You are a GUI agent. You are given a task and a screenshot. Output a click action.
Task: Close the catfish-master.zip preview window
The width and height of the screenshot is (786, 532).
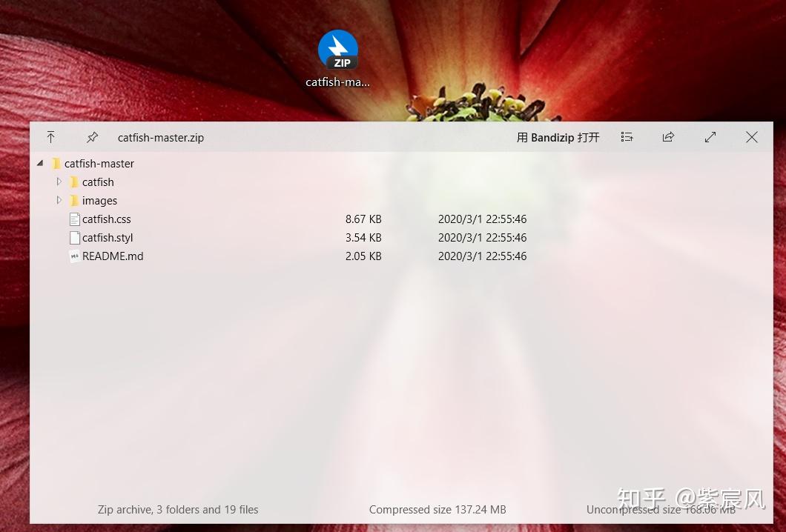click(x=751, y=137)
